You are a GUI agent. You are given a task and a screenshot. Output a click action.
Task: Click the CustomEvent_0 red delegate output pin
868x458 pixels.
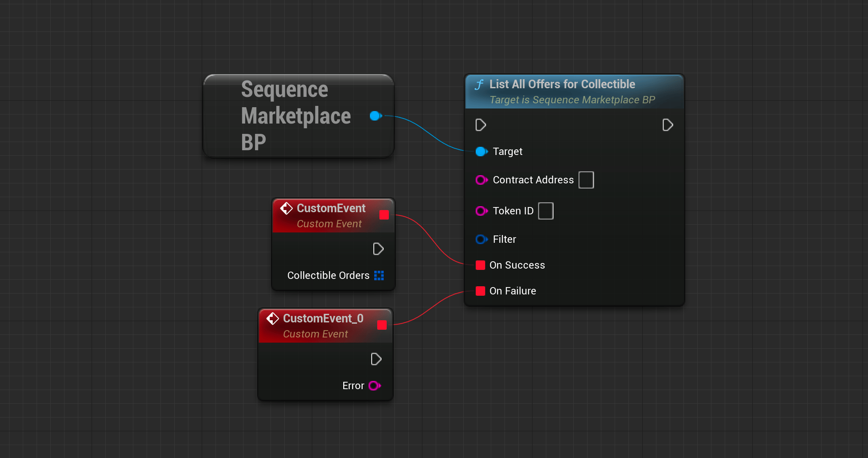[382, 325]
